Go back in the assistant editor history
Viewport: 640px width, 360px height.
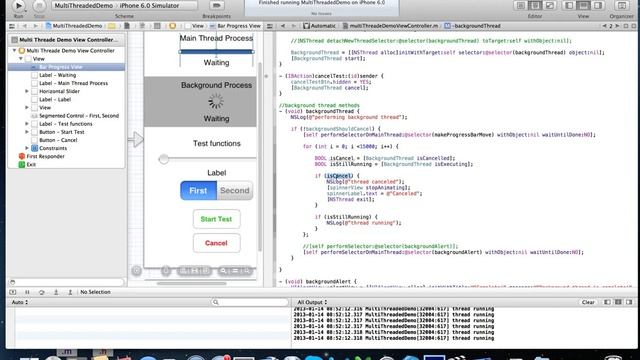coord(282,26)
